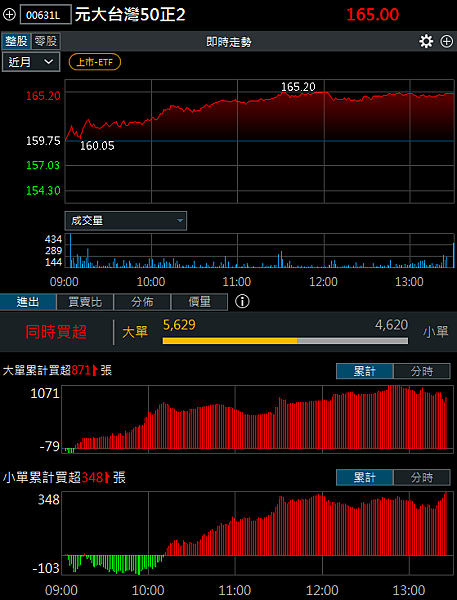Image resolution: width=457 pixels, height=600 pixels.
Task: Click the 154.30 axis label
Action: pos(43,191)
